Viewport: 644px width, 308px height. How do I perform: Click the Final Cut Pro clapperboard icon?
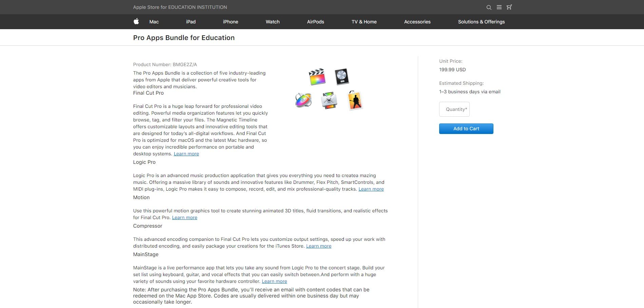tap(317, 77)
